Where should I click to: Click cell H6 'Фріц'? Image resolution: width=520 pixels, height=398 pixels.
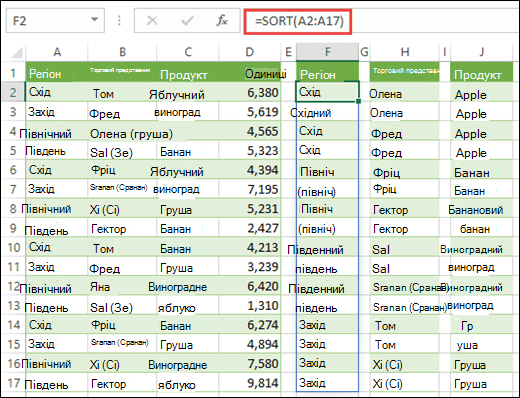point(405,170)
